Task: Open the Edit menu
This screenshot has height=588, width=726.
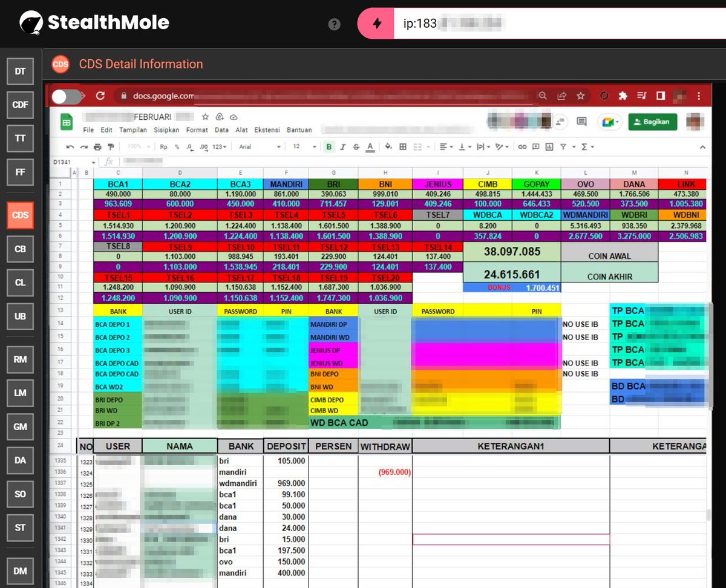Action: (x=106, y=130)
